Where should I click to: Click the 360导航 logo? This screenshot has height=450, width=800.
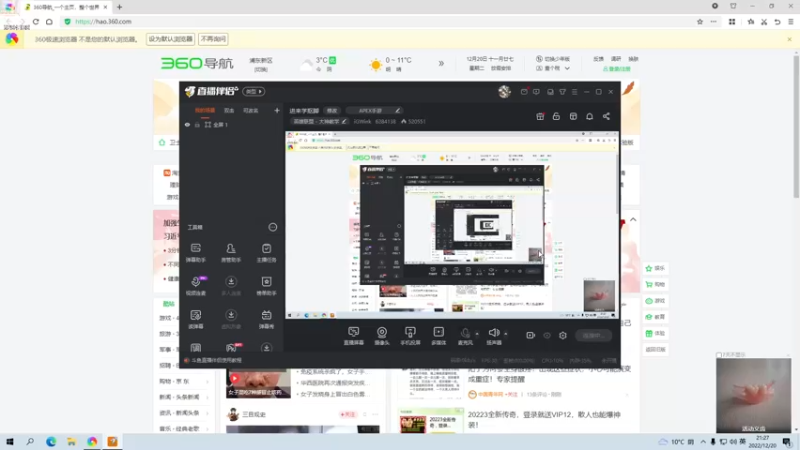pos(197,63)
